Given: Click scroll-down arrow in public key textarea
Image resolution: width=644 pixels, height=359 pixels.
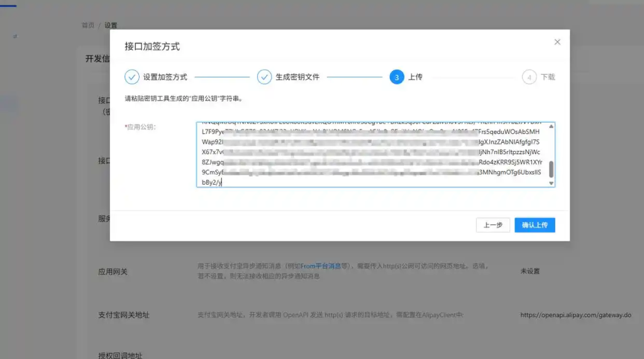Looking at the screenshot, I should click(x=552, y=183).
